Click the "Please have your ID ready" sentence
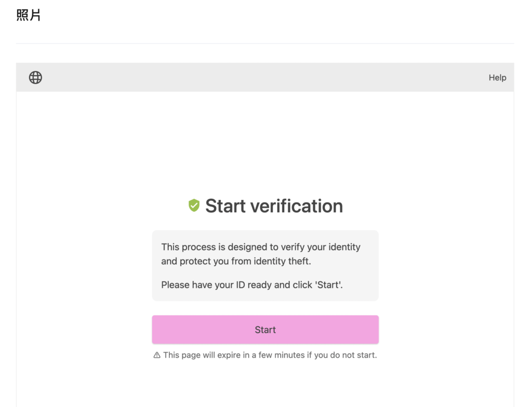The image size is (532, 407). click(252, 284)
